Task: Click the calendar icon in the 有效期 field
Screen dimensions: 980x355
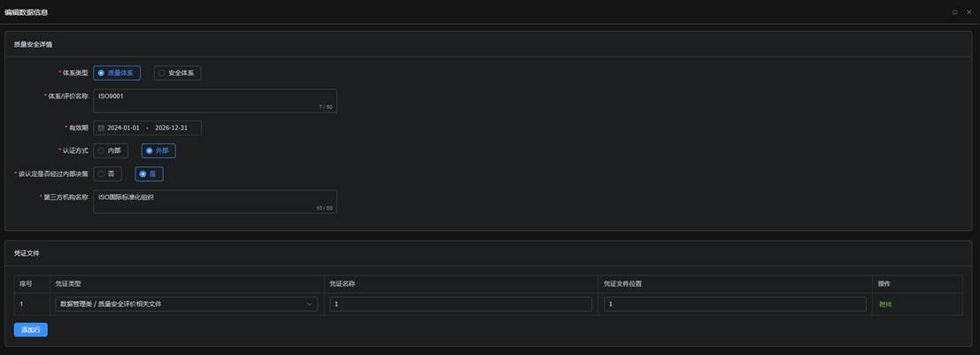Action: click(x=101, y=128)
